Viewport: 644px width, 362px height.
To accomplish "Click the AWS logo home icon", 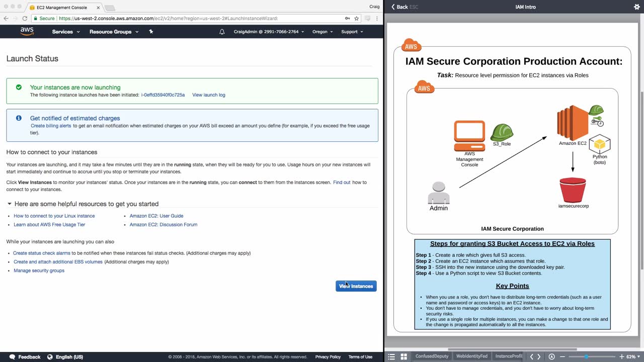I will 27,31.
